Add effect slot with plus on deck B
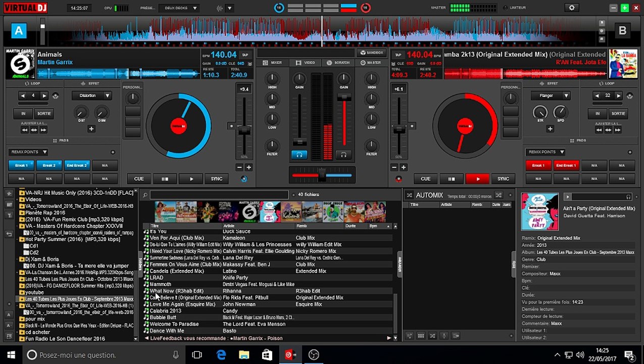The image size is (644, 364). point(550,129)
